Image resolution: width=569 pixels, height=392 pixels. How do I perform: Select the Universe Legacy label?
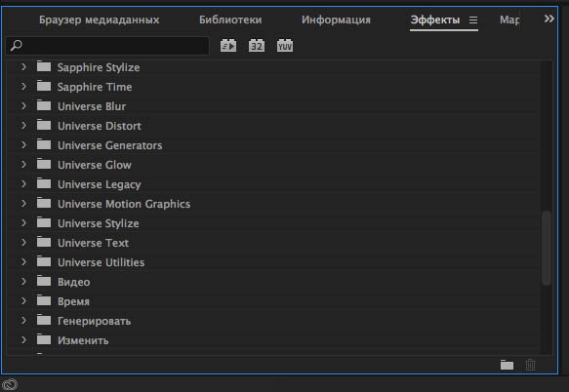[x=100, y=184]
